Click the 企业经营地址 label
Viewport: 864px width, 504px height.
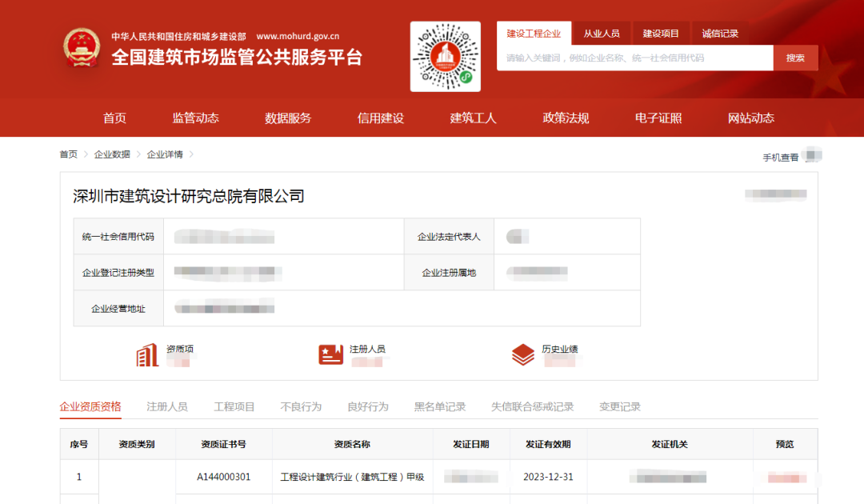tap(118, 309)
